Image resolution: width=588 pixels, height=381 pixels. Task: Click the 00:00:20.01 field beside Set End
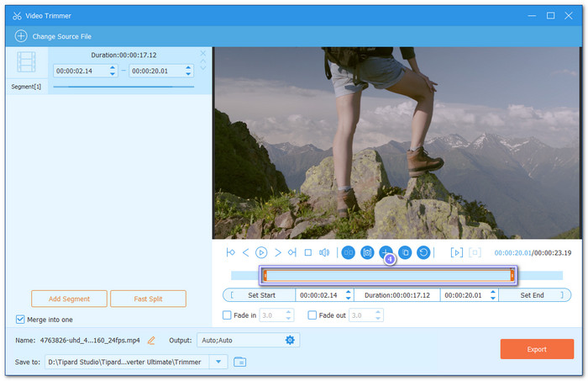(469, 295)
